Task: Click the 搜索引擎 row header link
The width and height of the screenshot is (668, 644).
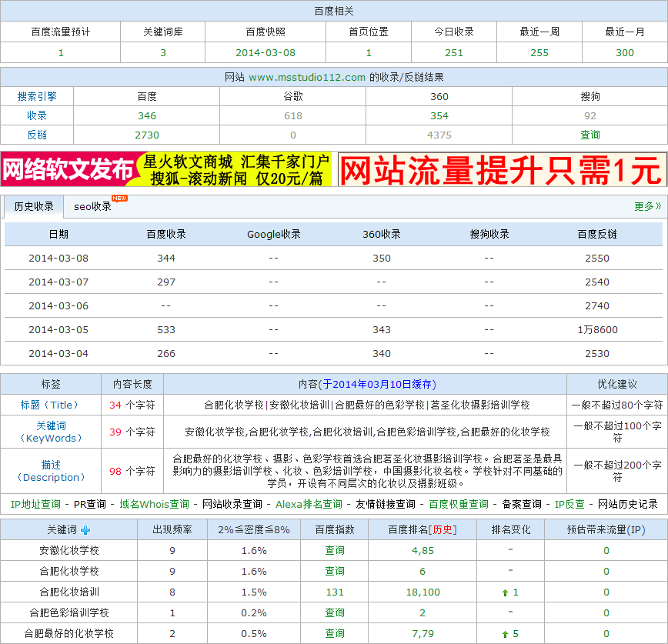Action: tap(37, 96)
